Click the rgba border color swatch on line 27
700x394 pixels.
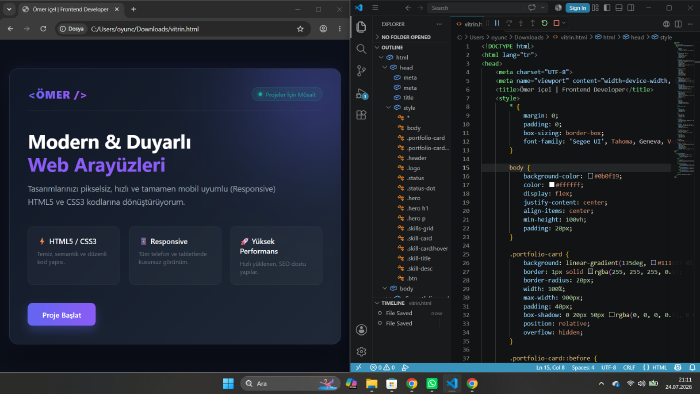[x=590, y=271]
